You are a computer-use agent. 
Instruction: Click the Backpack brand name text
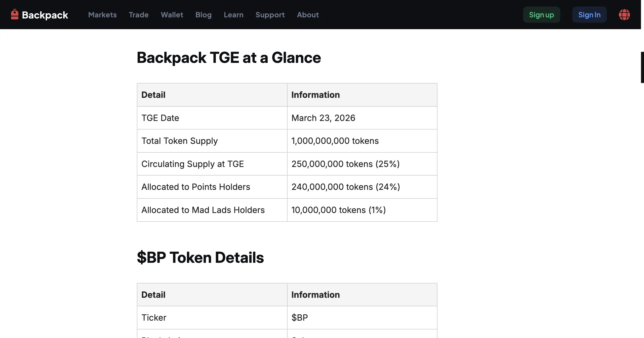45,15
